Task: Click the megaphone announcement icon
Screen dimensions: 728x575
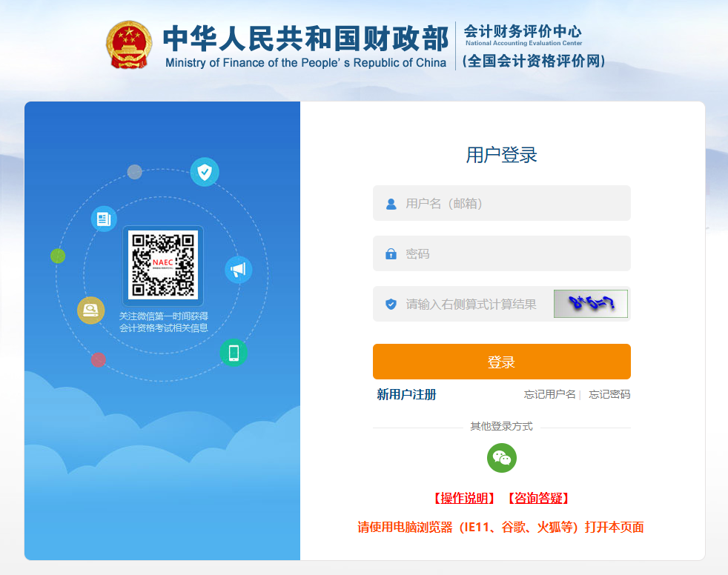Action: 238,270
